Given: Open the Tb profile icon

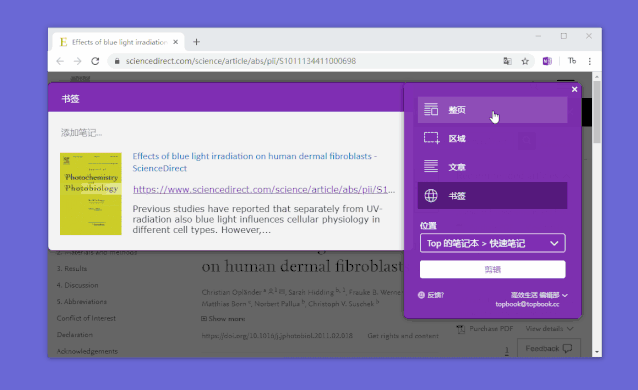Looking at the screenshot, I should (572, 61).
